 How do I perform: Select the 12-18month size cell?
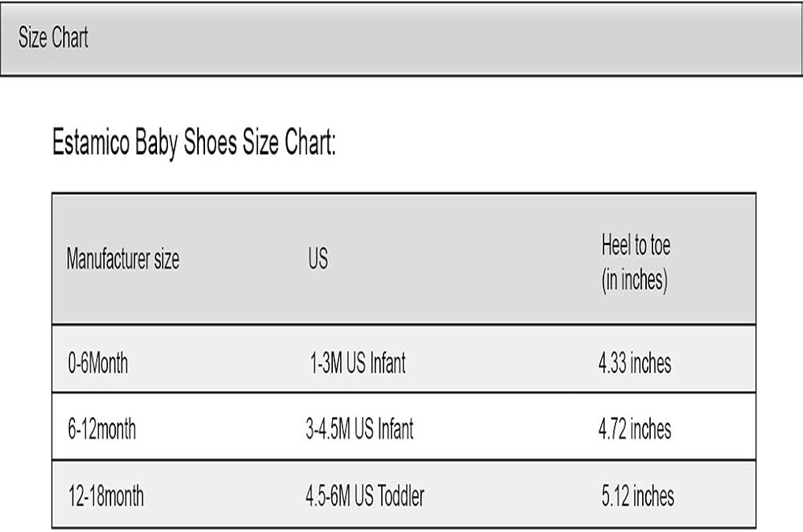[x=105, y=497]
